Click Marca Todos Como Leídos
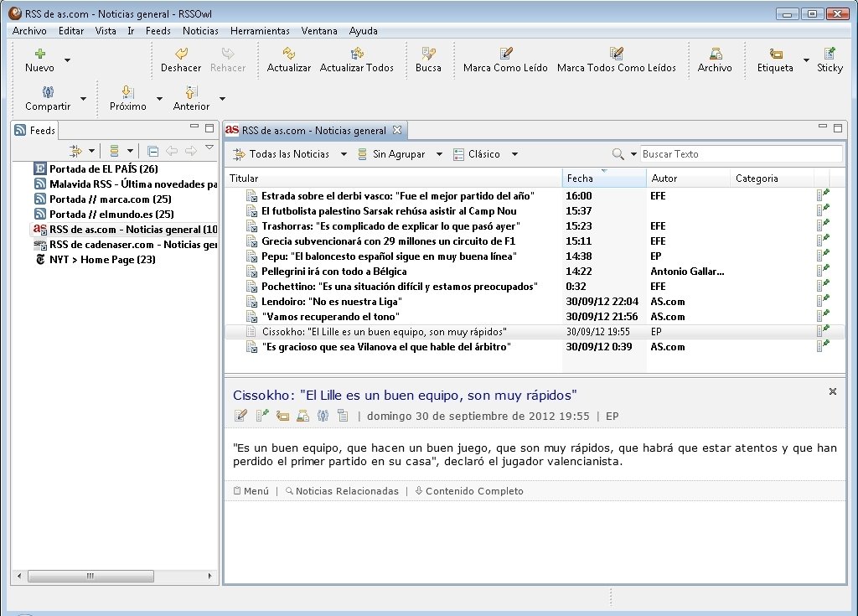This screenshot has width=858, height=616. [x=616, y=60]
